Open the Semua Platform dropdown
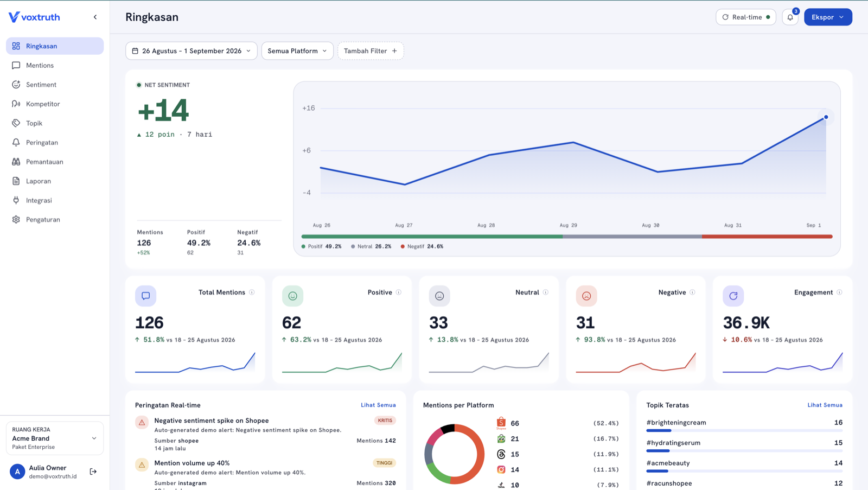 (x=297, y=51)
